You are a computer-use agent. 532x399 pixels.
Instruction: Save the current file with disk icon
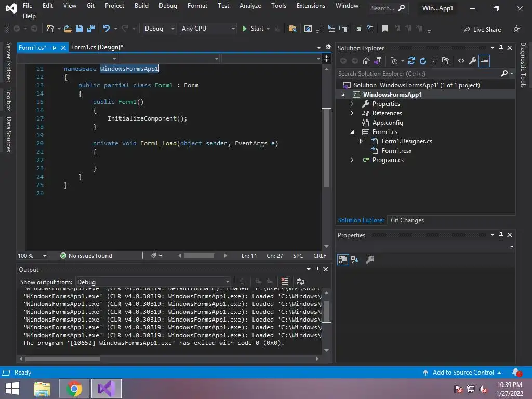tap(79, 29)
